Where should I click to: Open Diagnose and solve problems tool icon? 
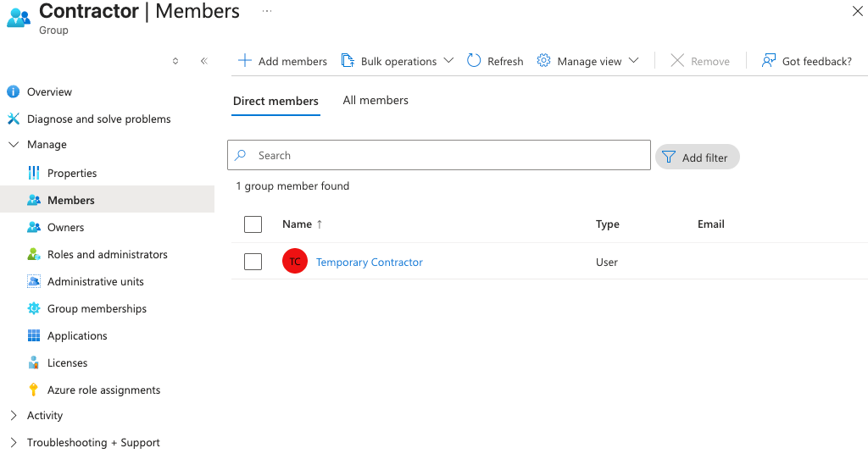coord(14,119)
